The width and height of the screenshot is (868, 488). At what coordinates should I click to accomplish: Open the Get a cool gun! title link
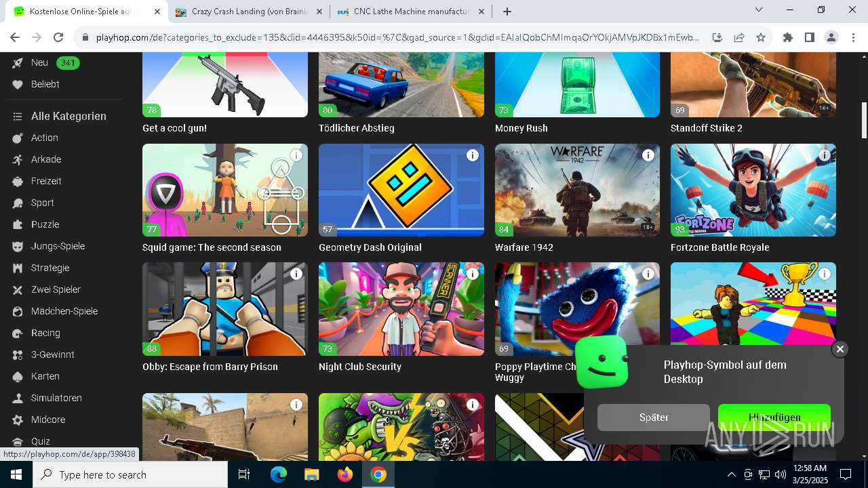tap(174, 128)
